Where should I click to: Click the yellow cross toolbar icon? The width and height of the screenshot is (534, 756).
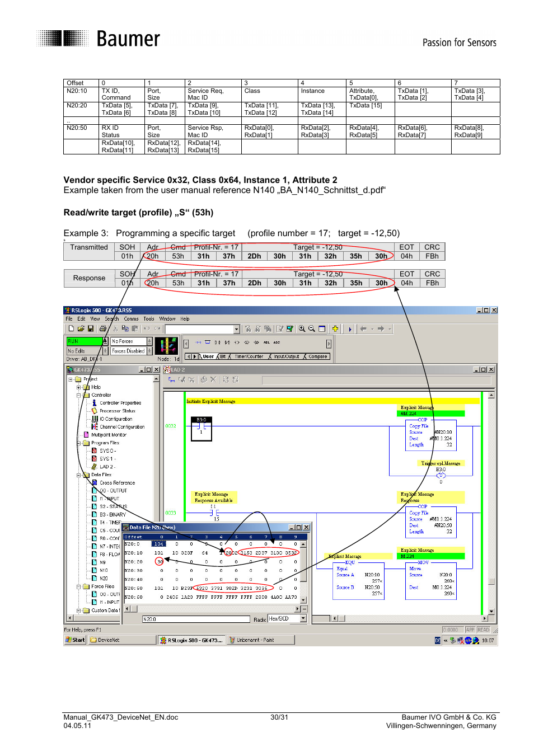coord(335,329)
